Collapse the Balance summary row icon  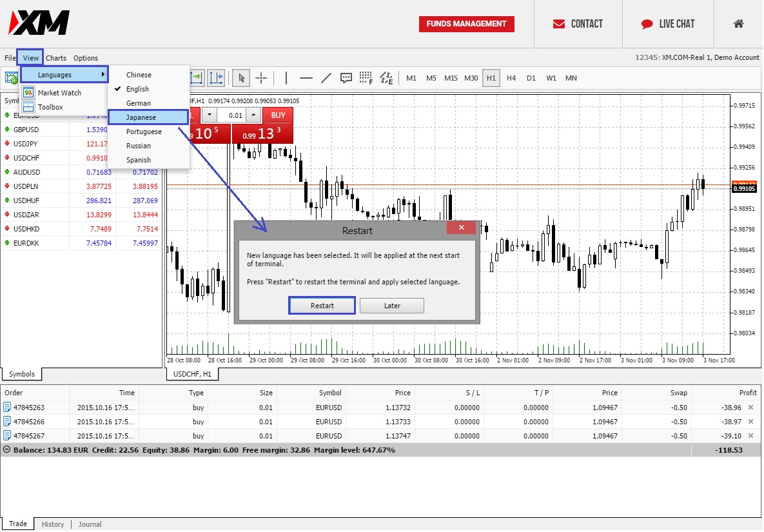tap(7, 449)
